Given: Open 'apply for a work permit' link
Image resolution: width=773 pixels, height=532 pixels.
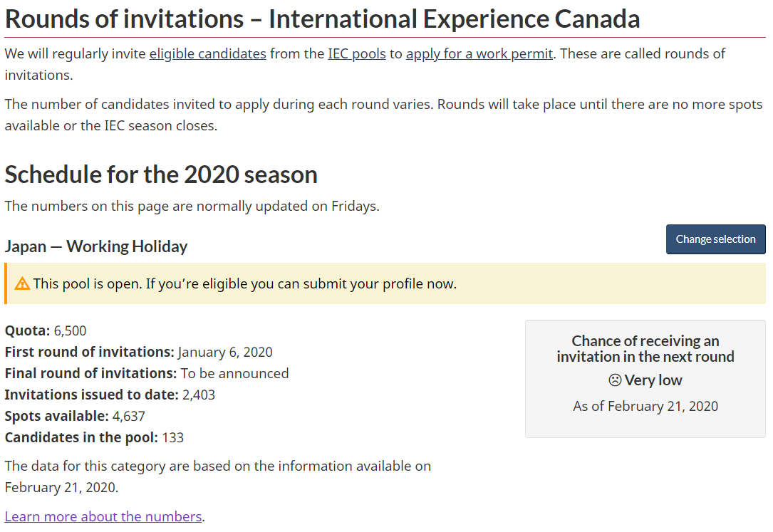Looking at the screenshot, I should [x=479, y=53].
